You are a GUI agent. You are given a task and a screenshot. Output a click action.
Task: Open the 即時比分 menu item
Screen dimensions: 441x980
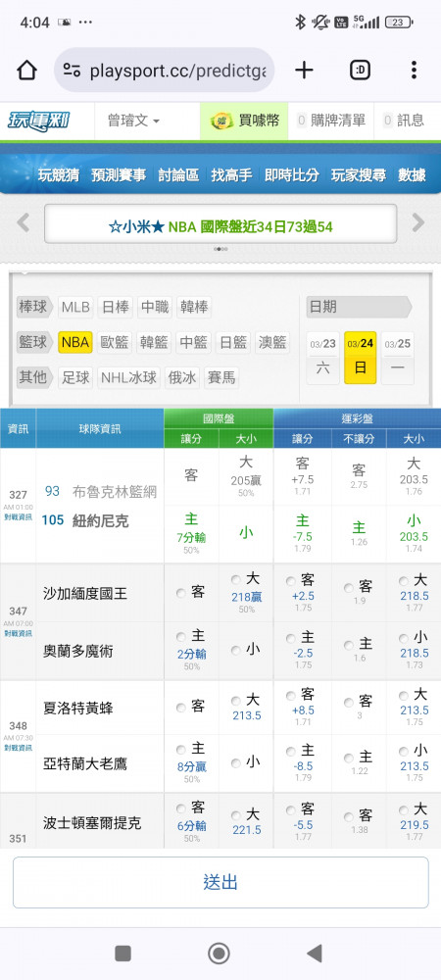[x=292, y=175]
